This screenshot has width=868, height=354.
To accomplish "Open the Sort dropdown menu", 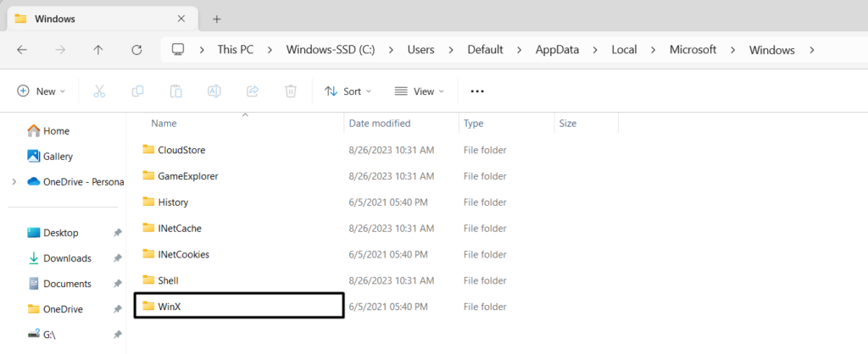I will point(348,91).
